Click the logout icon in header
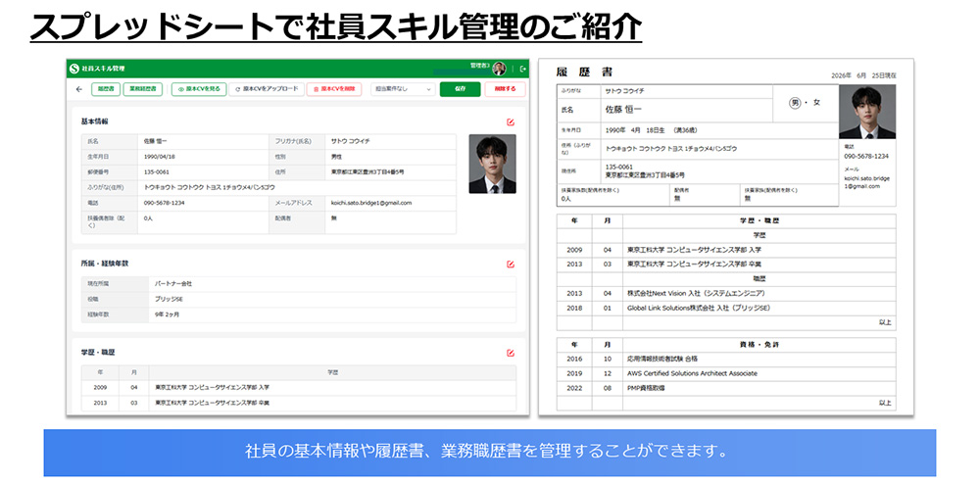The width and height of the screenshot is (980, 482). (522, 69)
